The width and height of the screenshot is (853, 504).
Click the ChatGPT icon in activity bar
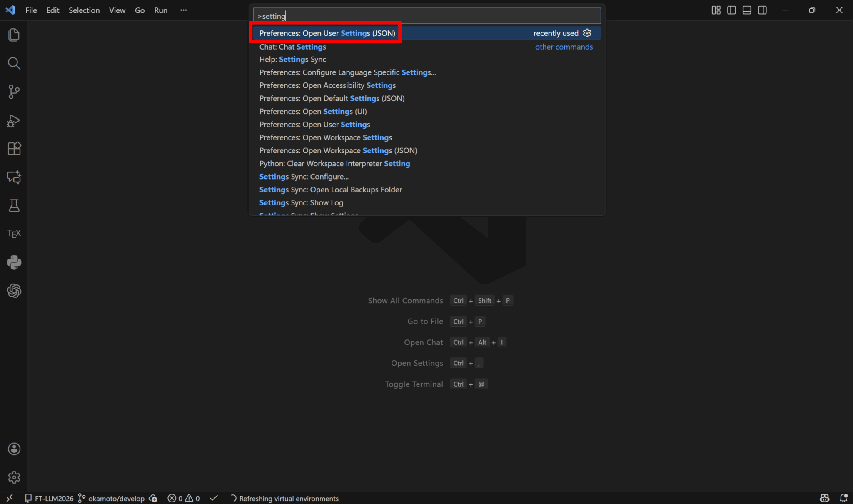click(14, 291)
